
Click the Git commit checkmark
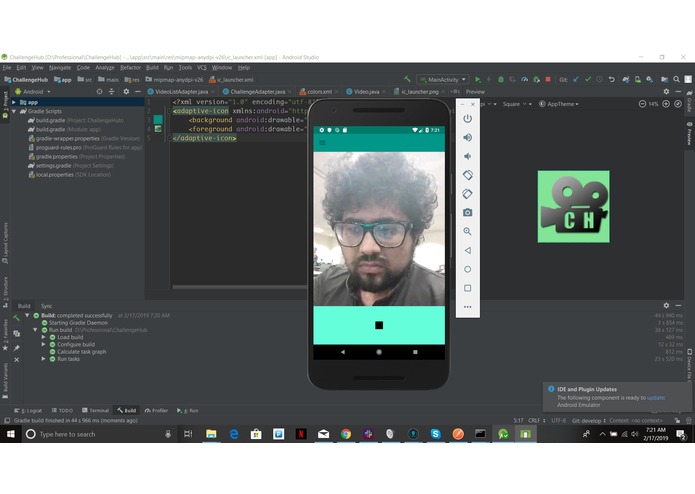[x=588, y=79]
